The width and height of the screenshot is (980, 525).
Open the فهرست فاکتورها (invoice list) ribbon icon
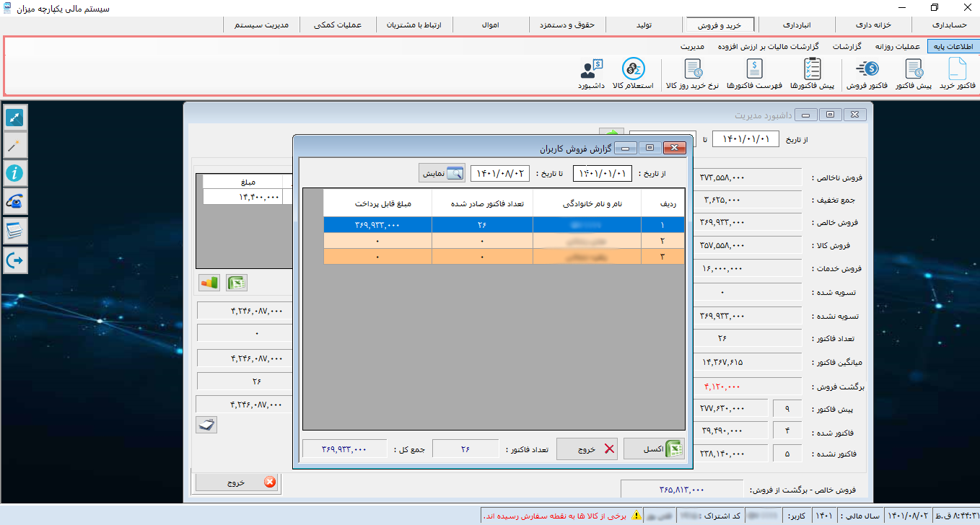754,74
